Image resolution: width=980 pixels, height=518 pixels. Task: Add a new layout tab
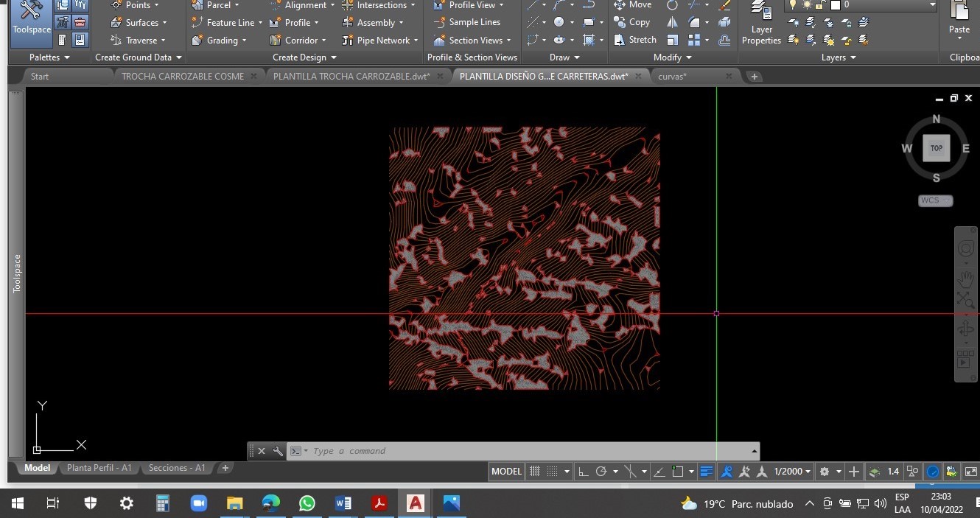point(225,468)
